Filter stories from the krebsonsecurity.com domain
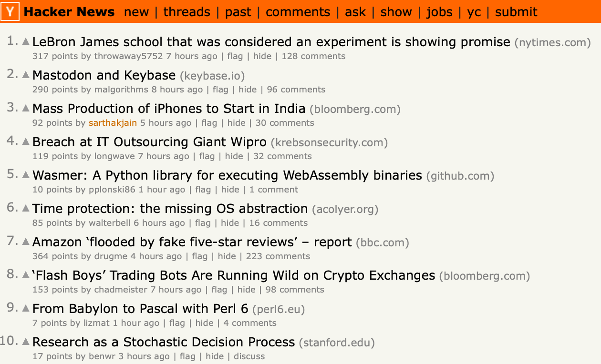 pos(329,142)
